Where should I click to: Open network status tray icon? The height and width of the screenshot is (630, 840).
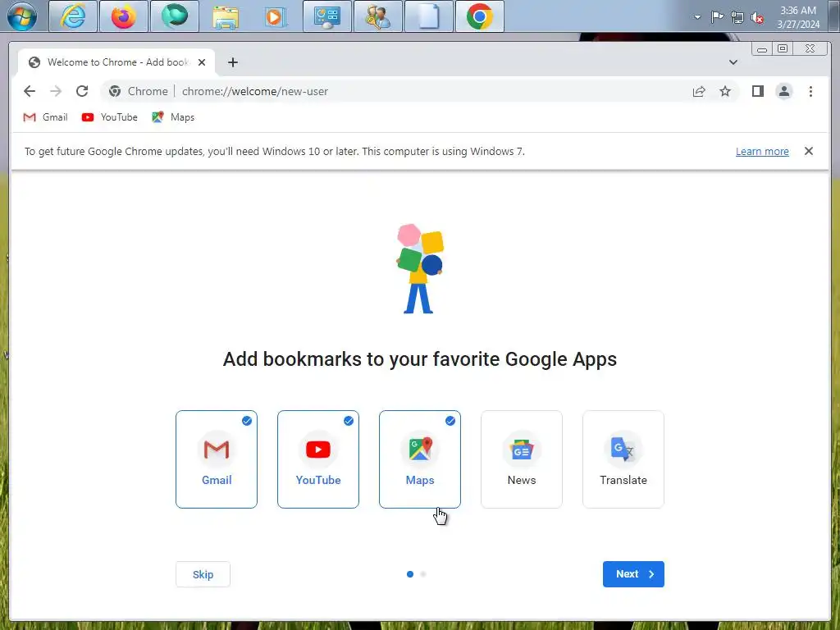coord(737,18)
